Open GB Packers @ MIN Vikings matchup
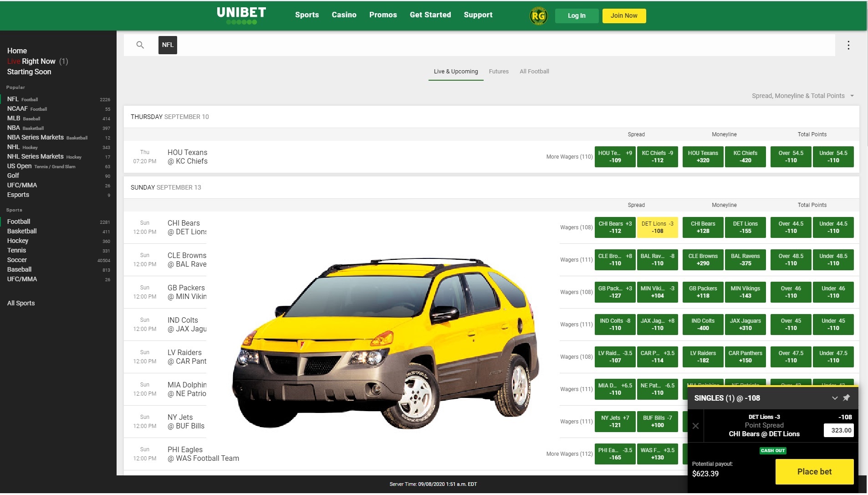This screenshot has width=868, height=495. pyautogui.click(x=187, y=292)
